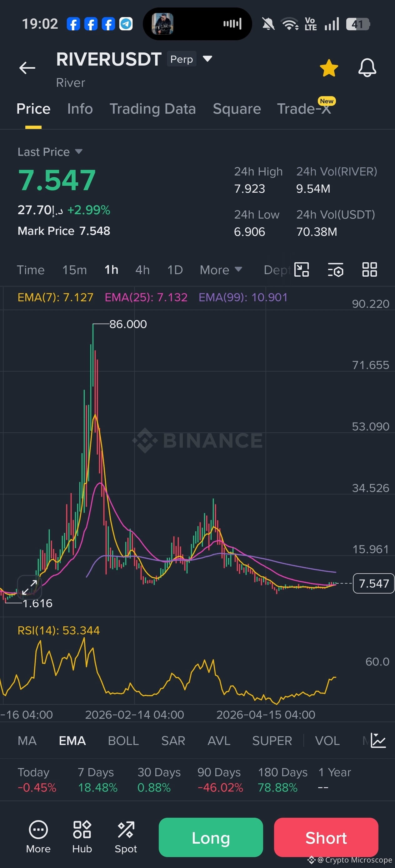This screenshot has width=395, height=868.
Task: Select the 15m chart interval
Action: tap(75, 270)
